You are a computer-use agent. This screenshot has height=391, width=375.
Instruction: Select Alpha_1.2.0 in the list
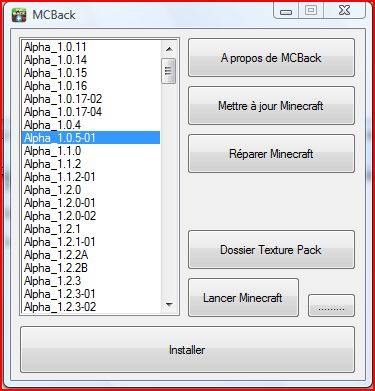tap(91, 190)
